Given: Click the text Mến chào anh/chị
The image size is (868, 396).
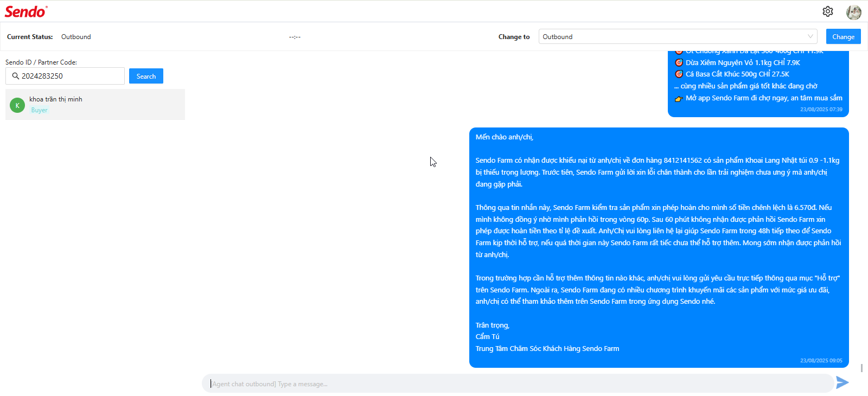Looking at the screenshot, I should click(505, 137).
